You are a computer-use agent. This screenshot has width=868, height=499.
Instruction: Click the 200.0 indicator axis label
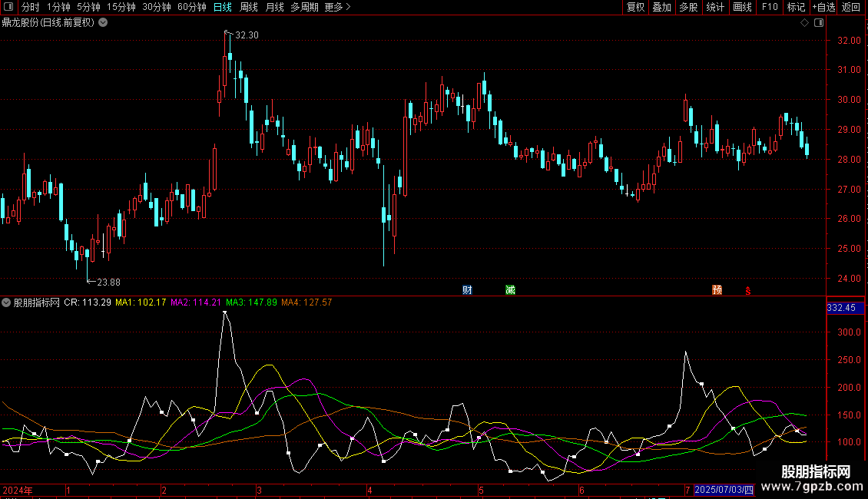pyautogui.click(x=849, y=388)
